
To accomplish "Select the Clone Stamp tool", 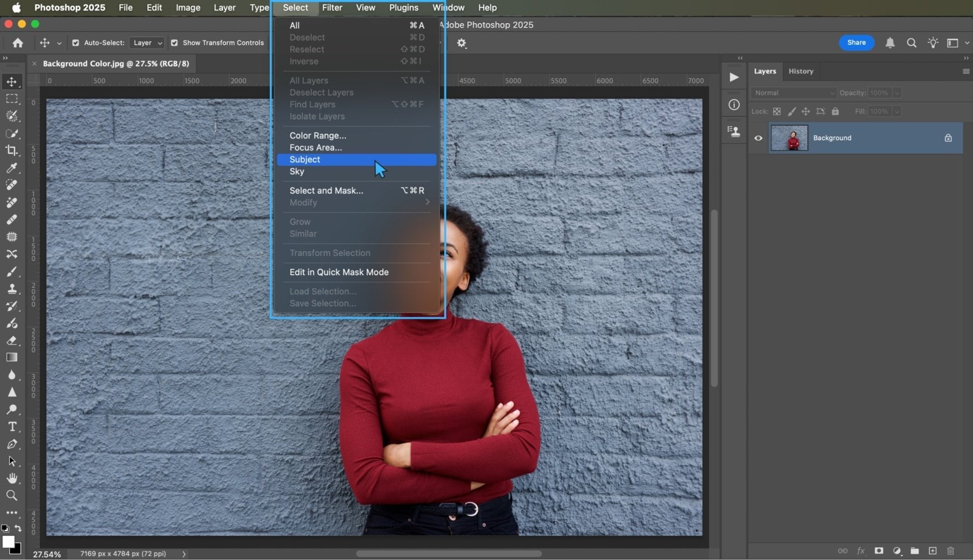I will click(x=12, y=289).
